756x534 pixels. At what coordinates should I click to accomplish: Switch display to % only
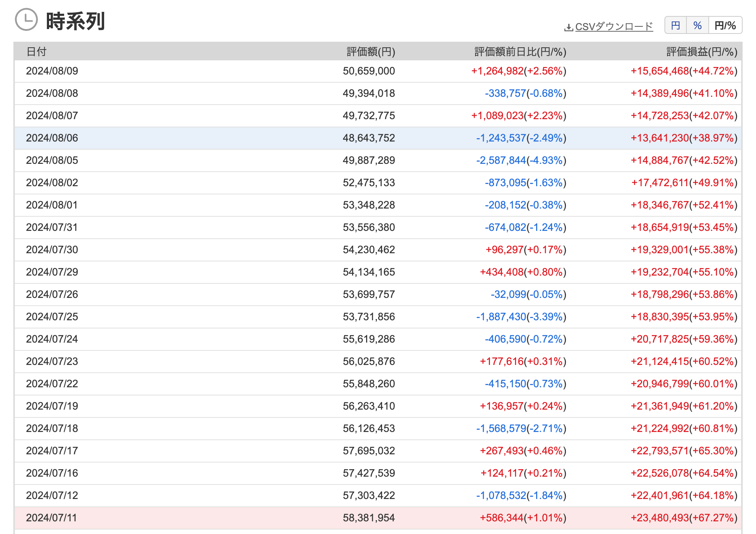point(698,25)
